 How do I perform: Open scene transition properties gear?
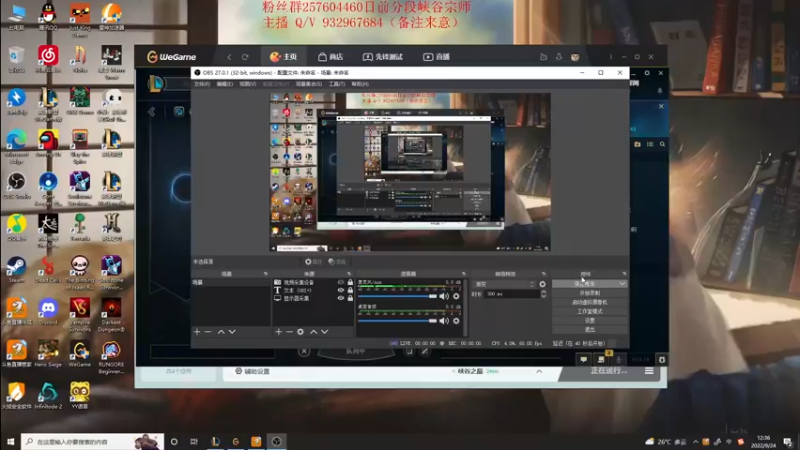tap(542, 284)
